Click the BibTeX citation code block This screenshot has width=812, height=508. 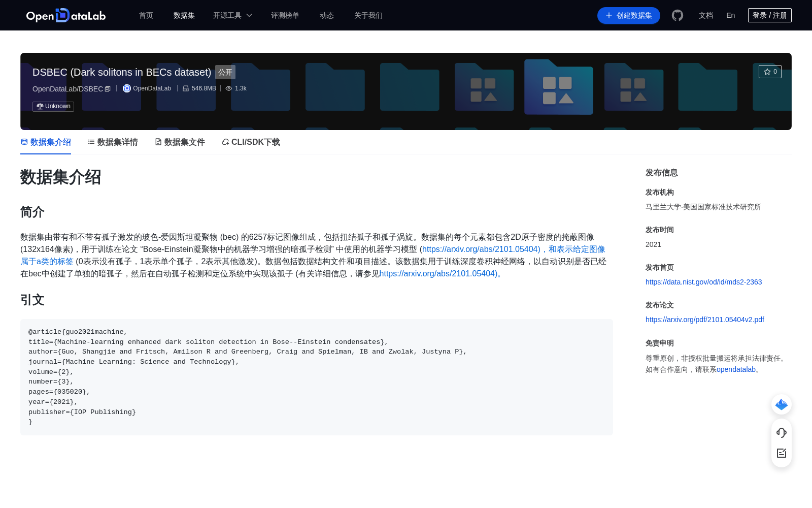coord(317,377)
